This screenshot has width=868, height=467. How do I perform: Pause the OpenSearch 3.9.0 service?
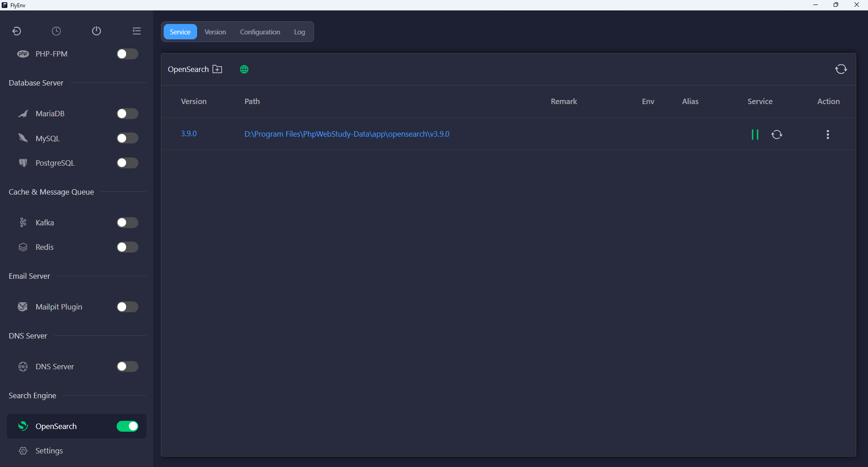click(x=755, y=134)
